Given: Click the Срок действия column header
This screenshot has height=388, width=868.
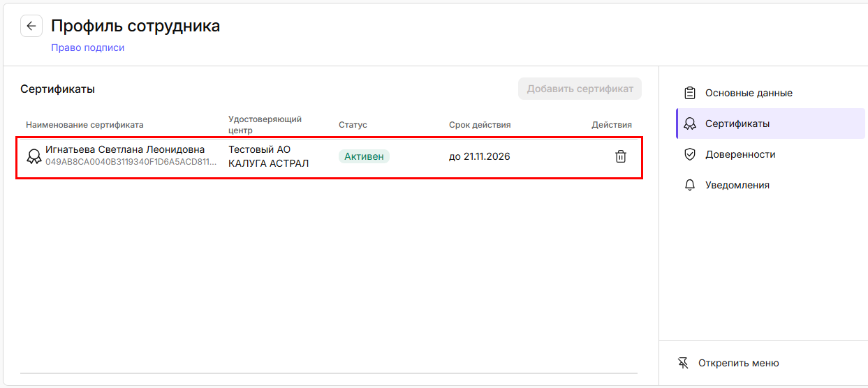Looking at the screenshot, I should pos(480,125).
